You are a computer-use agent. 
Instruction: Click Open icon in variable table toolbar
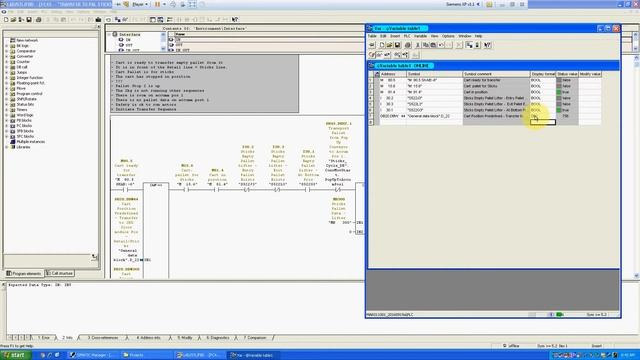[389, 45]
